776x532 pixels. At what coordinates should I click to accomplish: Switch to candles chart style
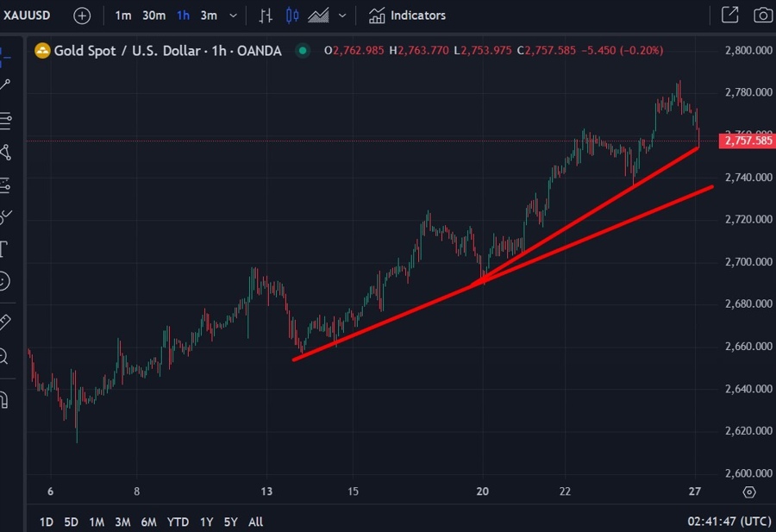292,16
